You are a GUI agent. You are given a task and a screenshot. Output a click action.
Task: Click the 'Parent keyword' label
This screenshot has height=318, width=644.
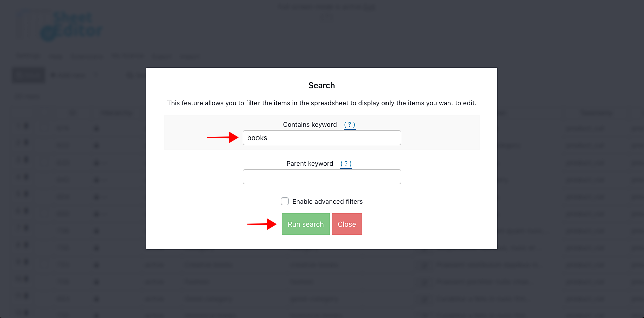[310, 163]
